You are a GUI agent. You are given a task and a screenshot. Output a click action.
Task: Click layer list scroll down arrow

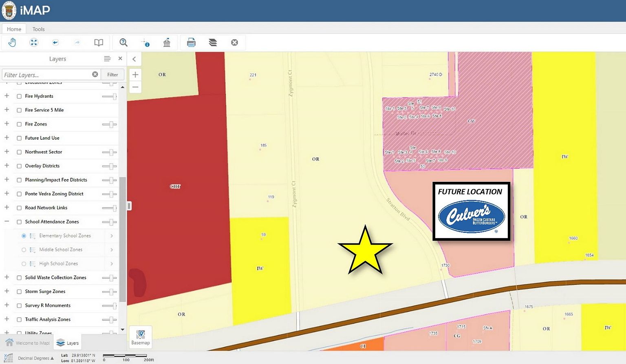coord(123,329)
